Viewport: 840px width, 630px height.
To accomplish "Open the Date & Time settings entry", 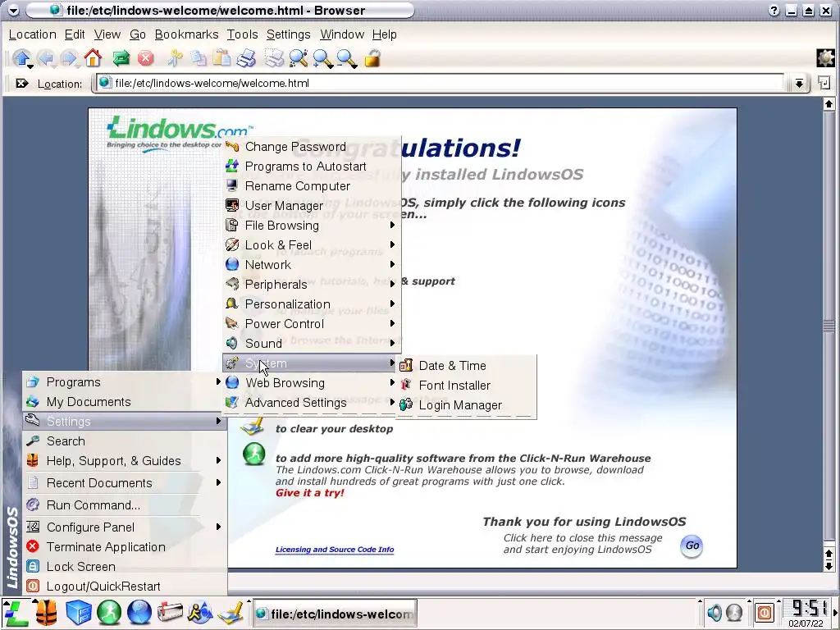I will point(466,366).
